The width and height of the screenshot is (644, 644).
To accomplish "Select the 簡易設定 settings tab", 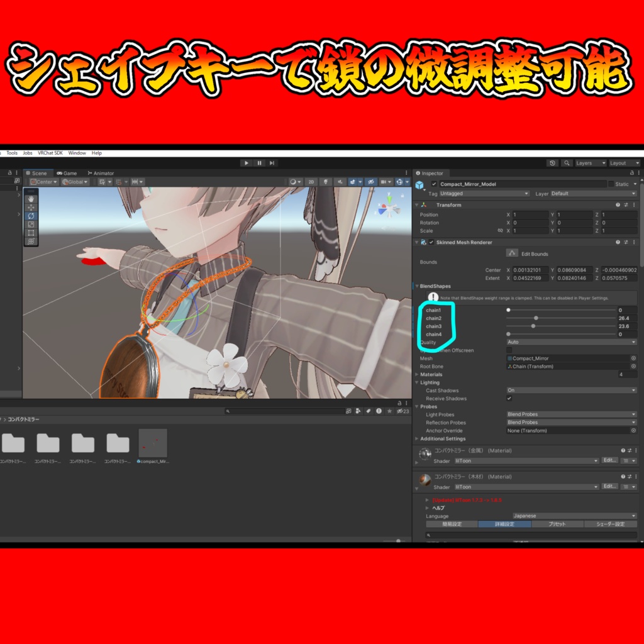I will [452, 524].
